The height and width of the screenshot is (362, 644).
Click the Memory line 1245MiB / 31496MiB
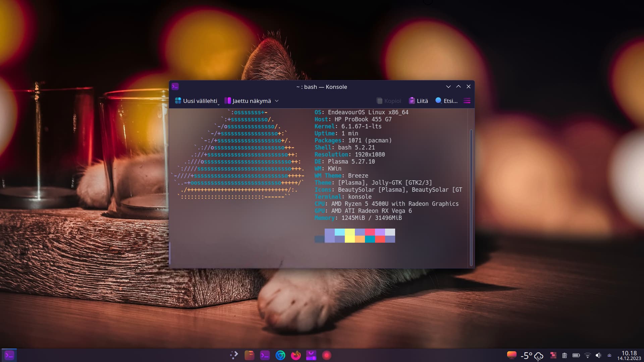click(x=358, y=218)
